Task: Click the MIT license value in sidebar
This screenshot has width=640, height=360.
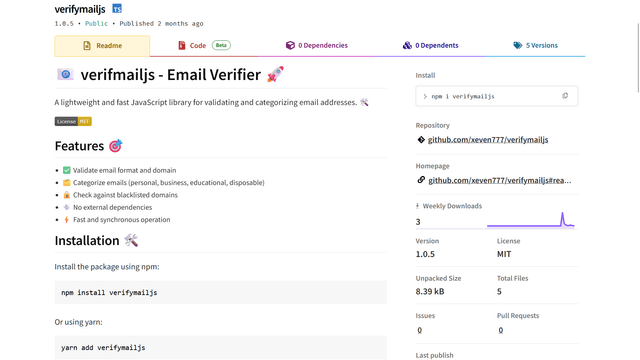Action: pyautogui.click(x=504, y=254)
